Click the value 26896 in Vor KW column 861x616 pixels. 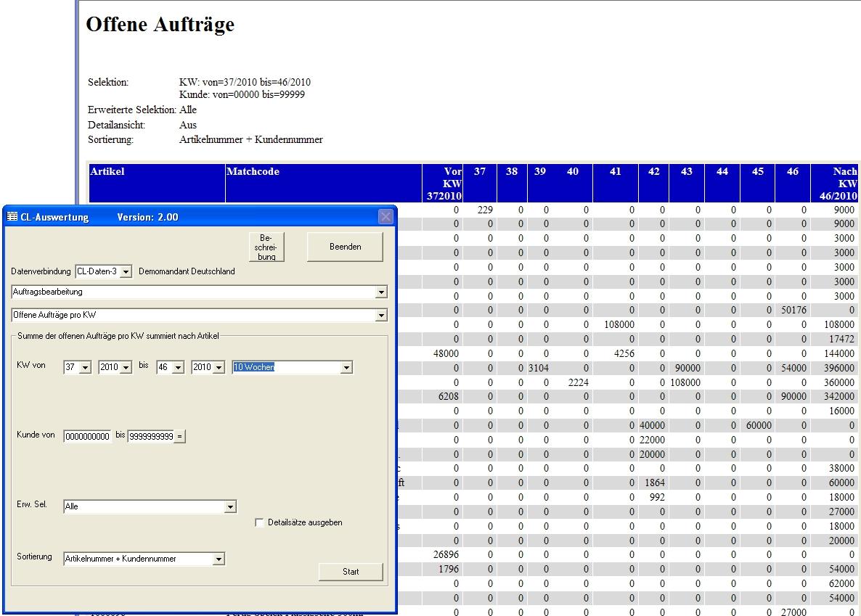point(446,554)
